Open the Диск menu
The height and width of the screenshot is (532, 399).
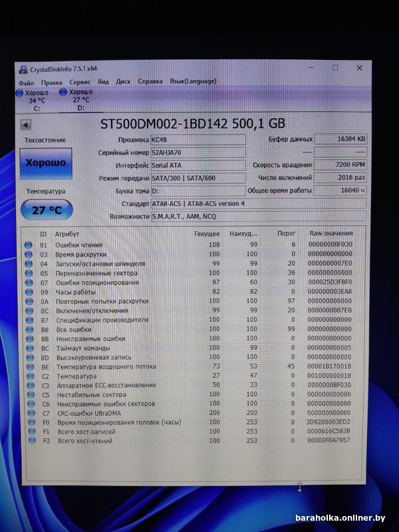pos(123,81)
